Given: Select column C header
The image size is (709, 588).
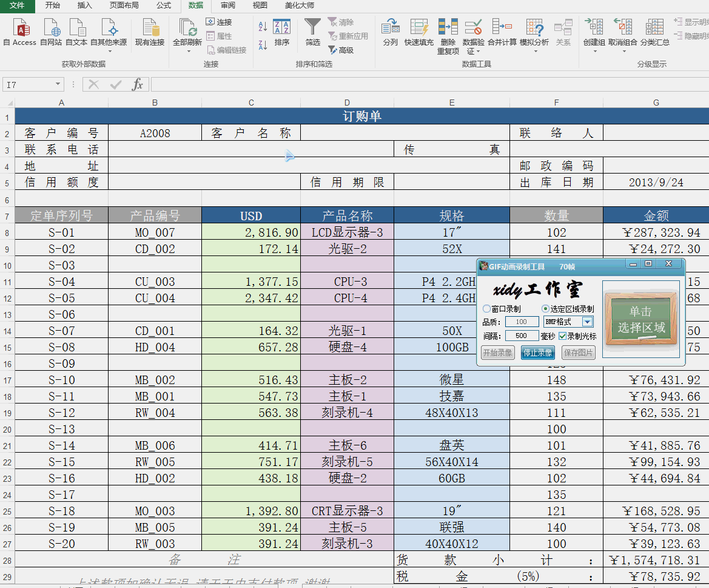Looking at the screenshot, I should (x=251, y=103).
